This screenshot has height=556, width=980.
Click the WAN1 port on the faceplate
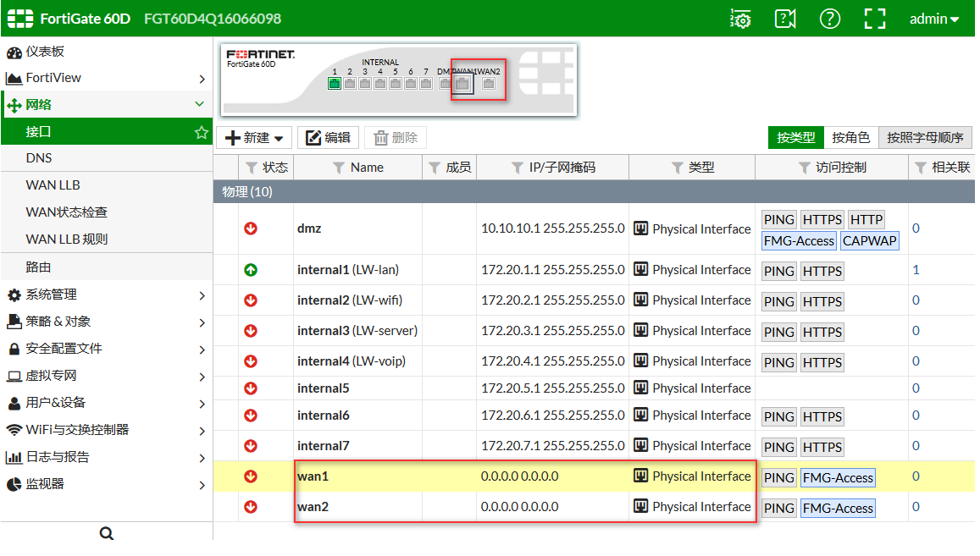(x=462, y=83)
